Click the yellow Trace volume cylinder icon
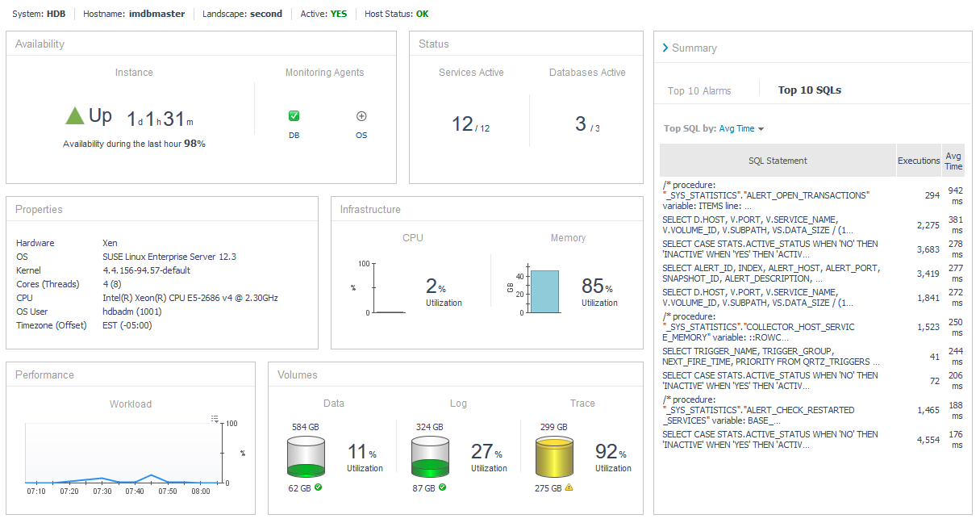 554,457
